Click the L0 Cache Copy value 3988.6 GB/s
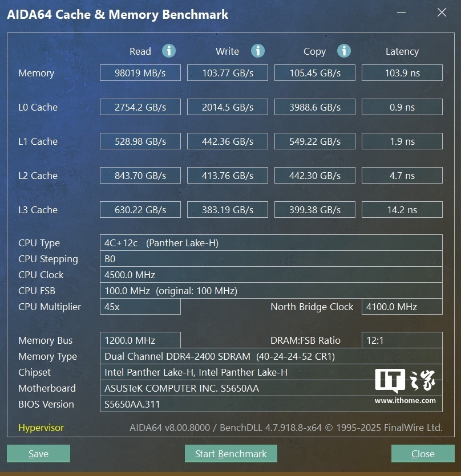 315,107
